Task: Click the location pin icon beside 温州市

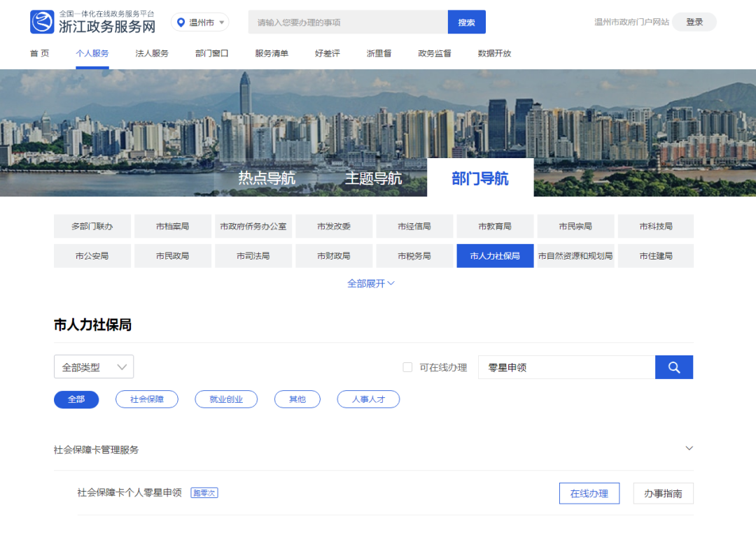Action: click(181, 22)
